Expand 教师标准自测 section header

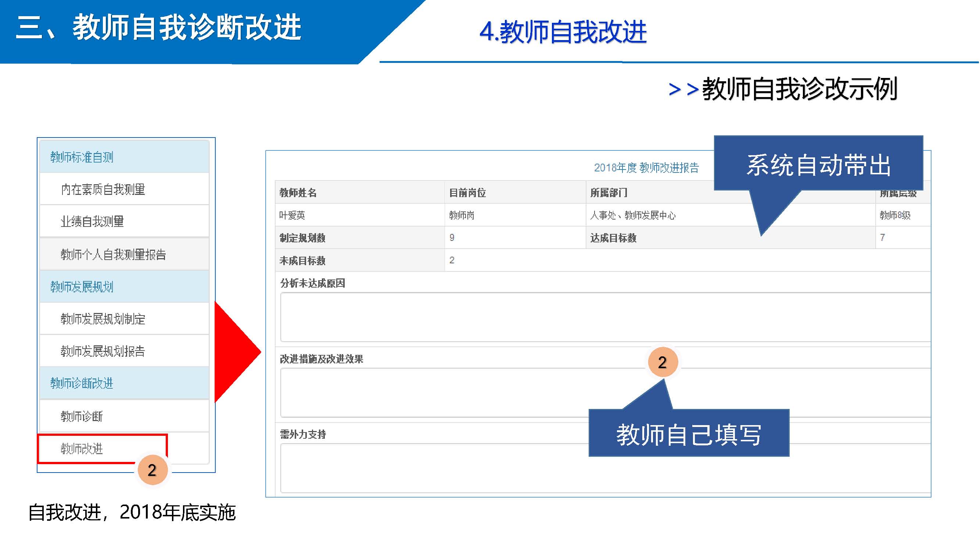click(82, 157)
